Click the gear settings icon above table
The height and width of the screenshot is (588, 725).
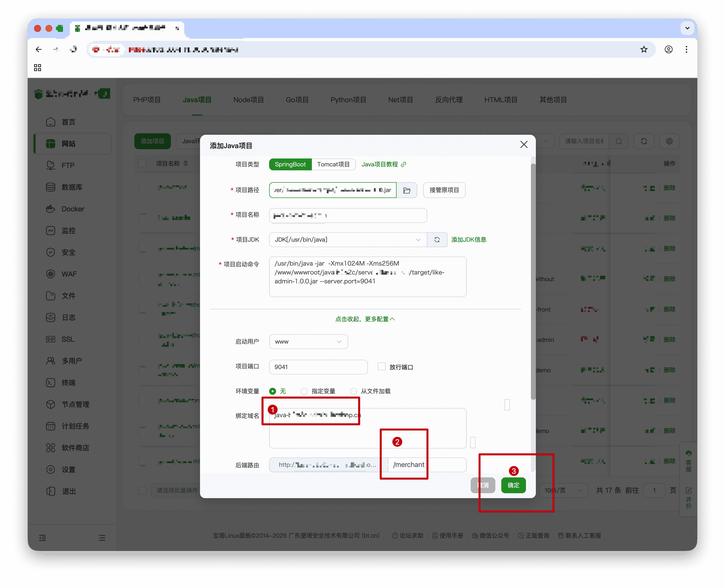click(669, 141)
